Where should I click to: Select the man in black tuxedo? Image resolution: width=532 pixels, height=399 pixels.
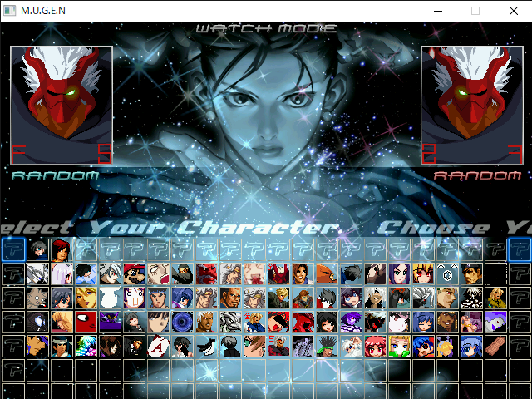click(134, 346)
